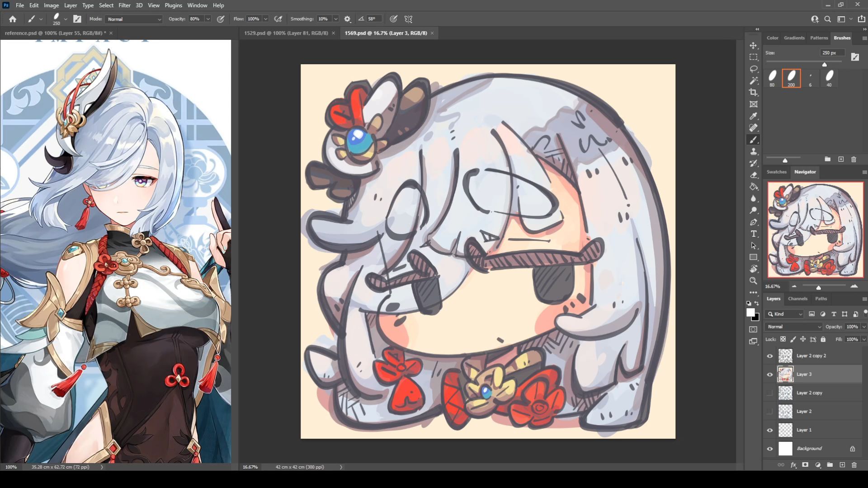Click the Navigator zoom slider

pyautogui.click(x=818, y=287)
